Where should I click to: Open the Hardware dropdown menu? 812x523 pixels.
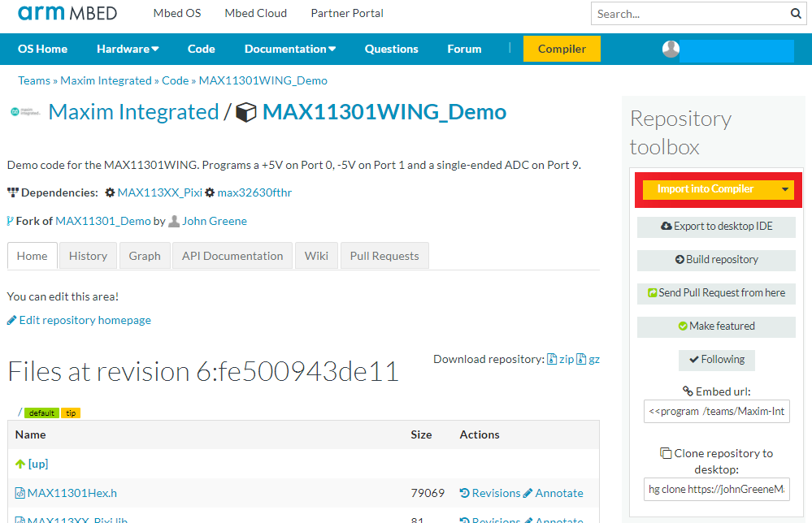(x=128, y=50)
